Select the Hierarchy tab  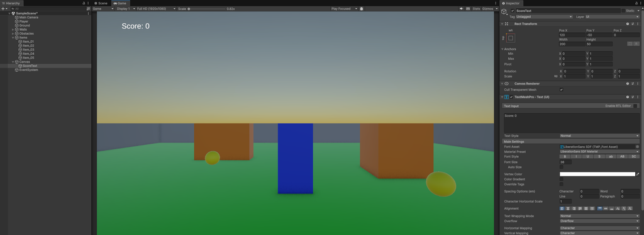coord(11,3)
